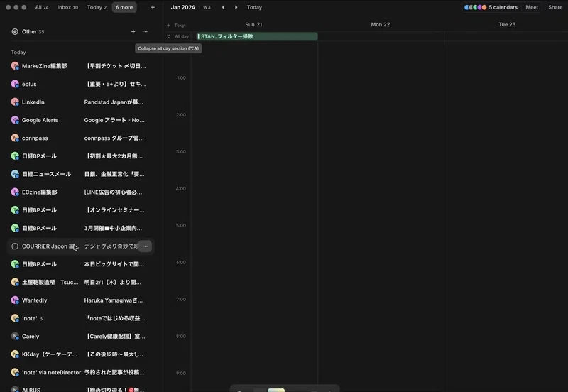Click the Other section target icon
The width and height of the screenshot is (568, 392).
[15, 31]
